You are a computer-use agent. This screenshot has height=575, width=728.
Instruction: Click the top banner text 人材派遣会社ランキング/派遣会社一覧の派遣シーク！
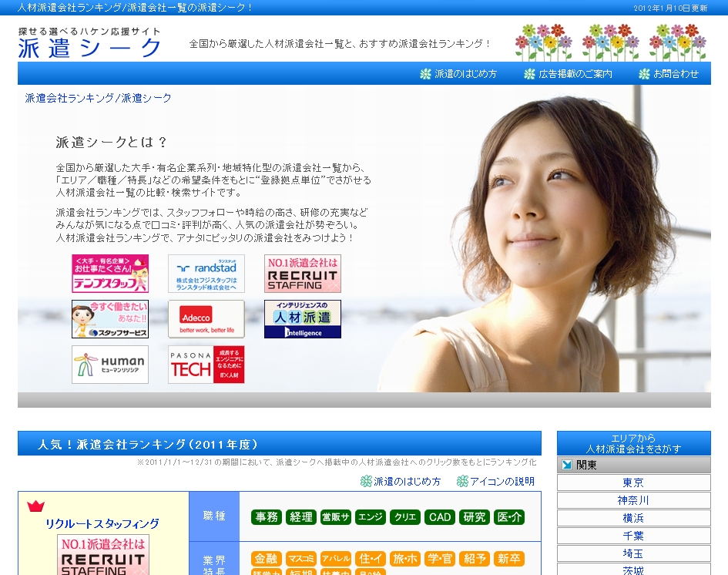point(135,8)
